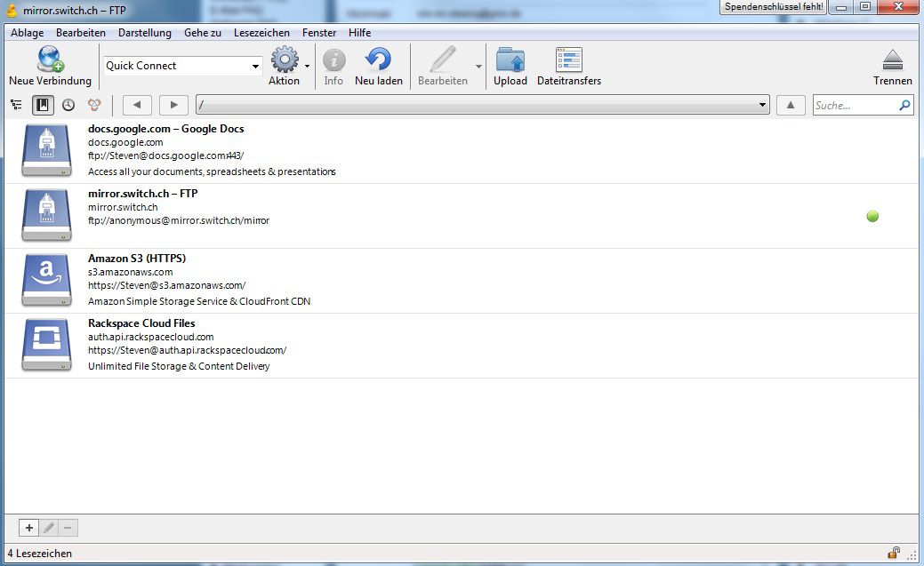This screenshot has width=924, height=566.
Task: Select the Amazon S3 (HTTPS) bookmark
Action: pos(137,259)
